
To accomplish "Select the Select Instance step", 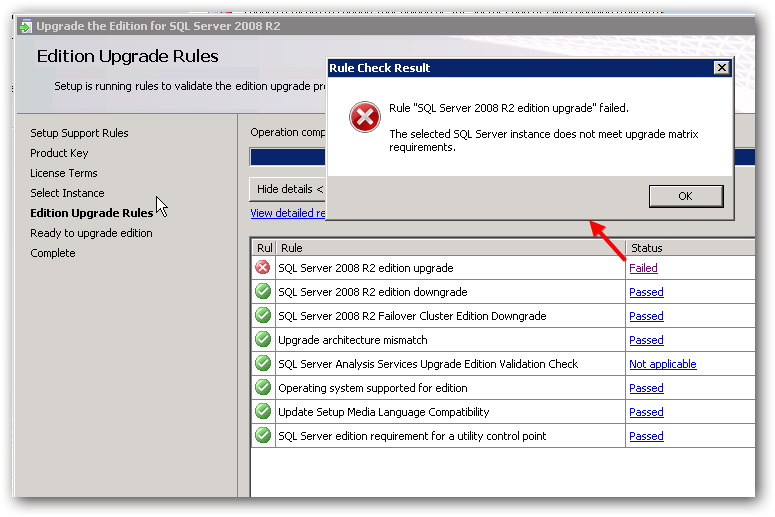I will [67, 193].
